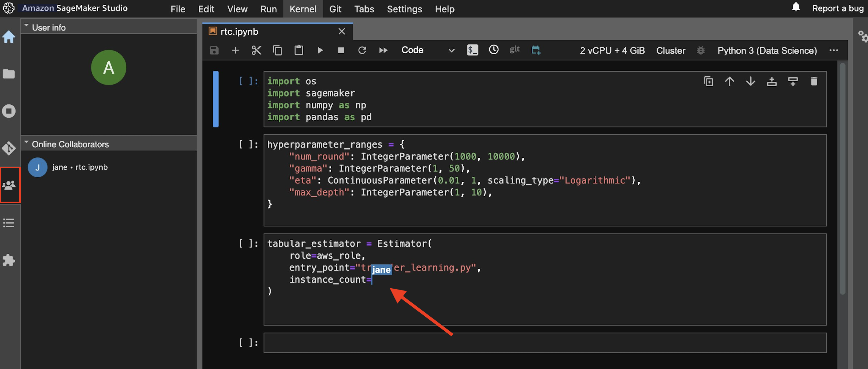Viewport: 868px width, 369px height.
Task: Open the Git sidebar panel
Action: (9, 148)
